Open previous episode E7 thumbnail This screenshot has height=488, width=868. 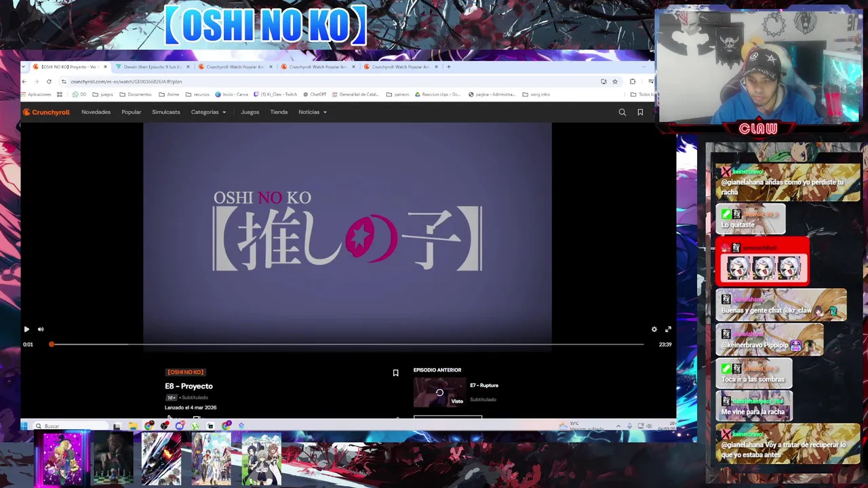tap(439, 392)
